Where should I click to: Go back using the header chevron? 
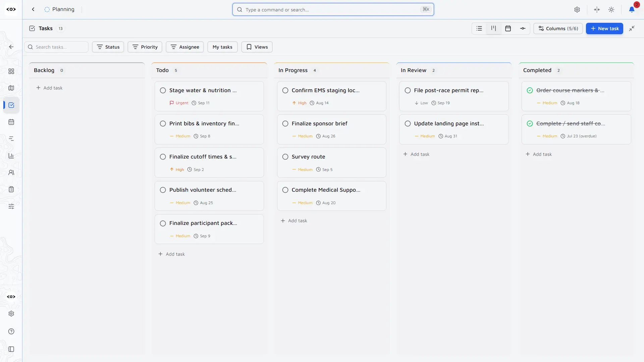click(33, 9)
